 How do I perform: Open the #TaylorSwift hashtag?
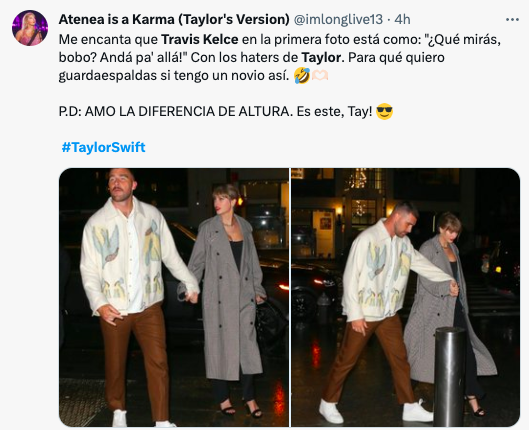pos(104,147)
